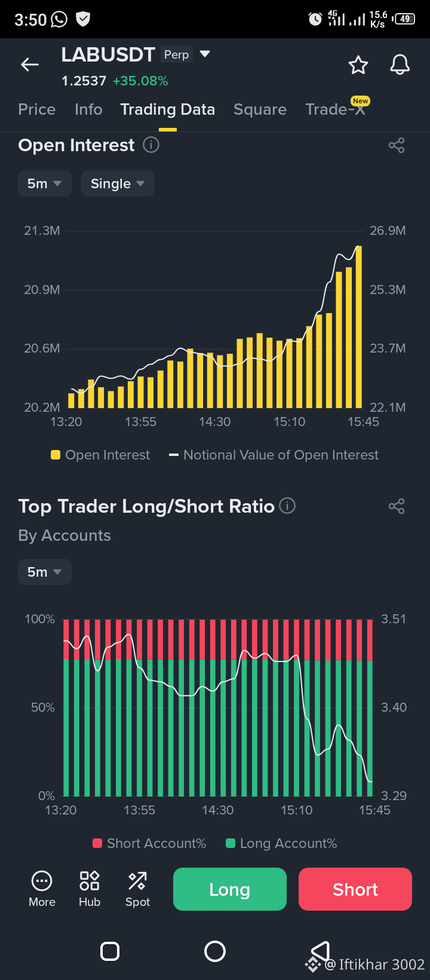Open the Single display mode dropdown

click(118, 183)
